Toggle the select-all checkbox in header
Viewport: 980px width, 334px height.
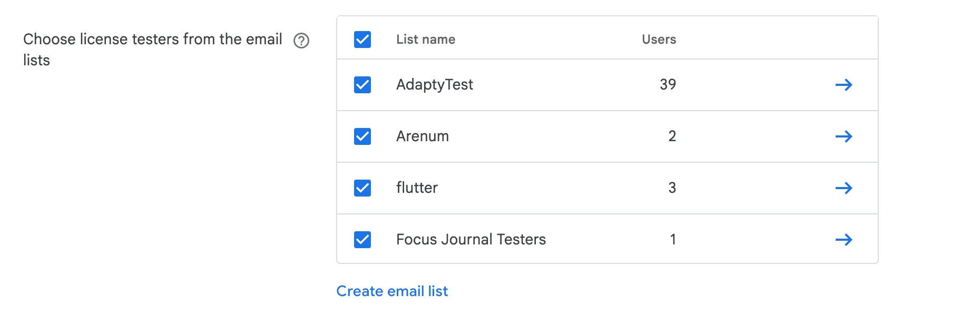(362, 40)
